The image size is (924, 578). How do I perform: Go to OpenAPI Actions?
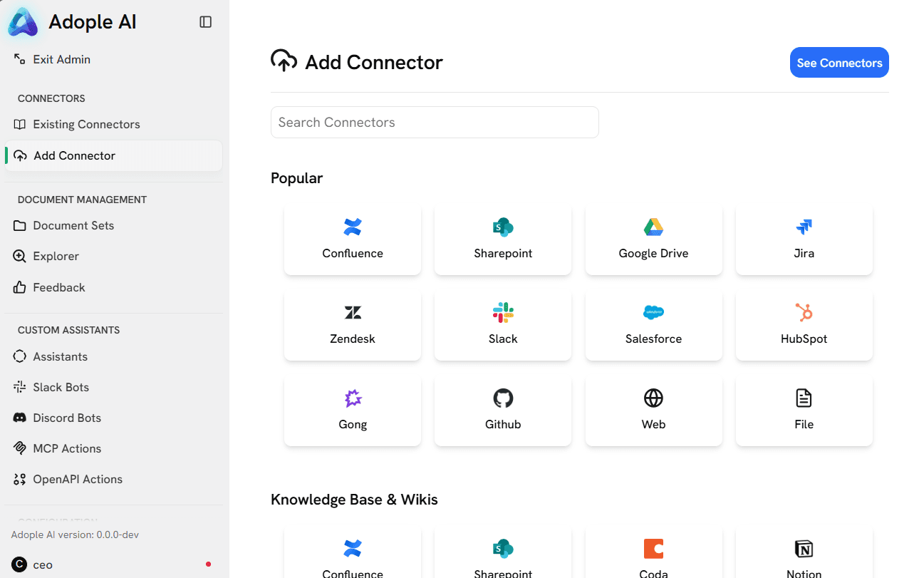click(113, 479)
